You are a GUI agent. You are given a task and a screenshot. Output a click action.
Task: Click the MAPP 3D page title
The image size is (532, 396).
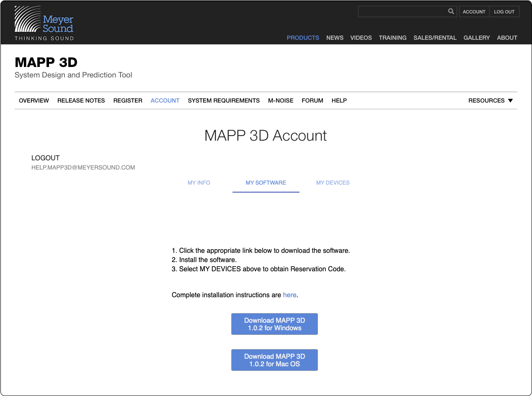46,62
